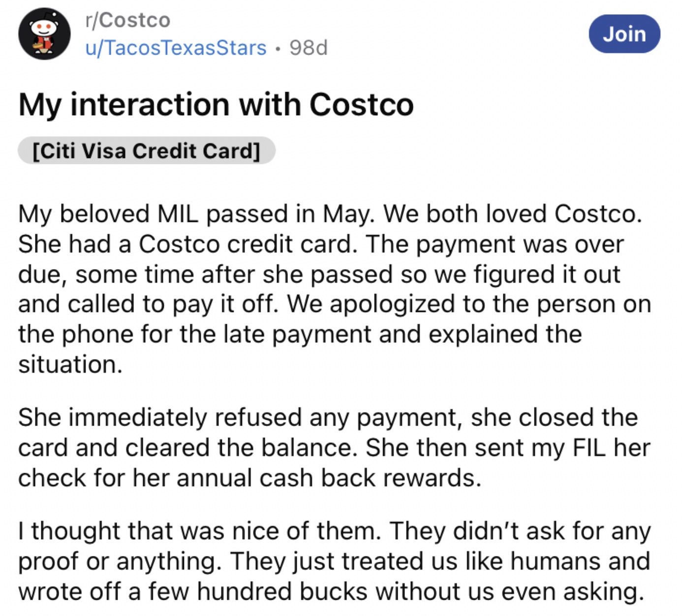The width and height of the screenshot is (682, 616).
Task: Click the word 'Costco' in the post title
Action: click(361, 105)
